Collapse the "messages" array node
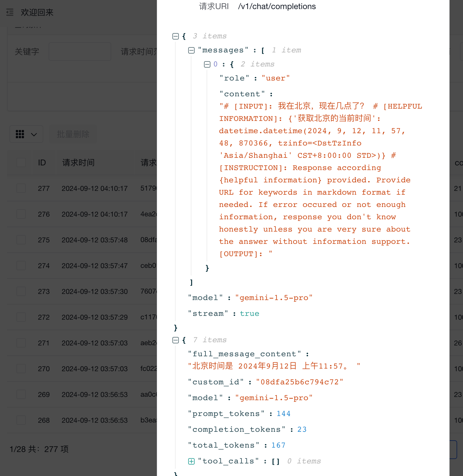Screen dimensions: 463x476 click(191, 50)
